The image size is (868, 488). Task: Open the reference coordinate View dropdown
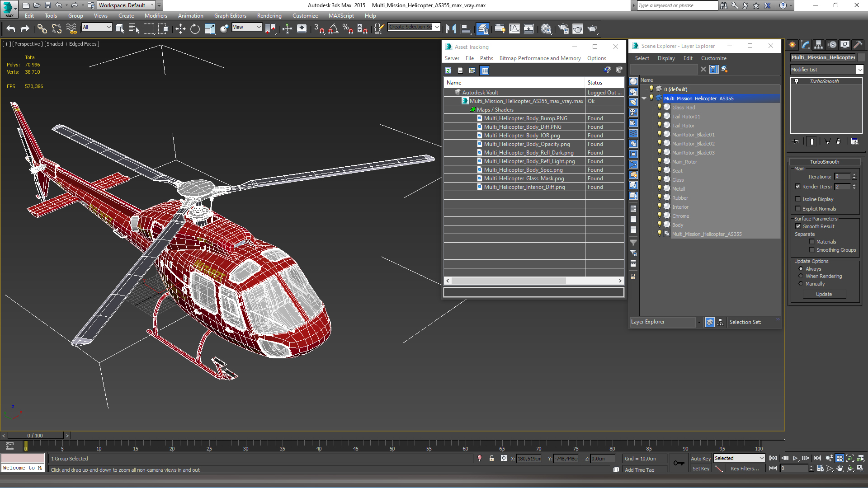pyautogui.click(x=247, y=27)
